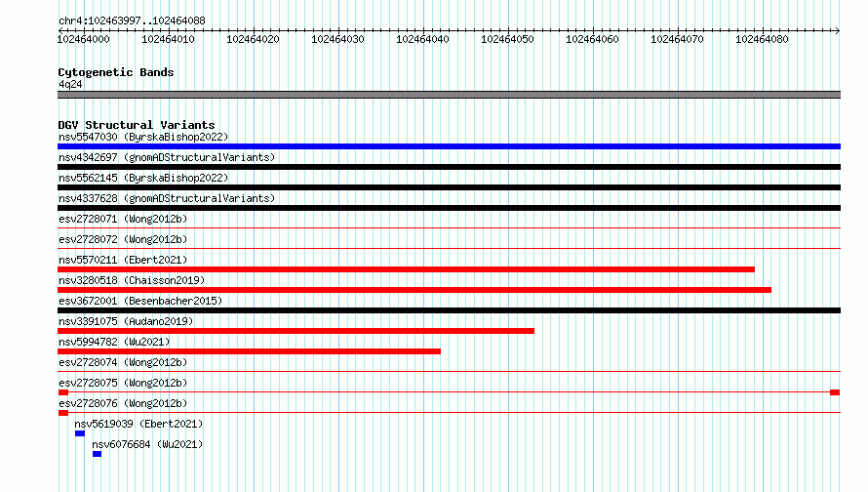The height and width of the screenshot is (492, 868).
Task: Click ruler position 102464080
Action: click(x=762, y=39)
